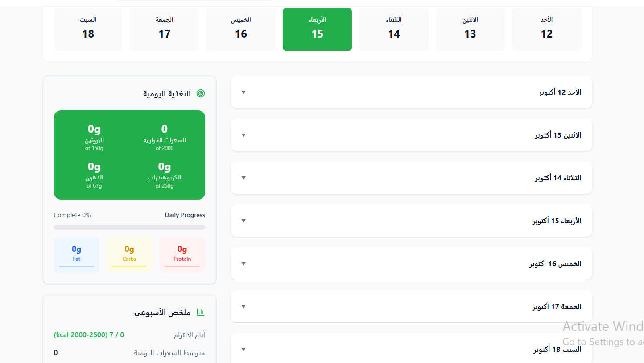Expand the الثلاثاء 14 أكتوبر row arrow
This screenshot has width=644, height=363.
pyautogui.click(x=244, y=178)
